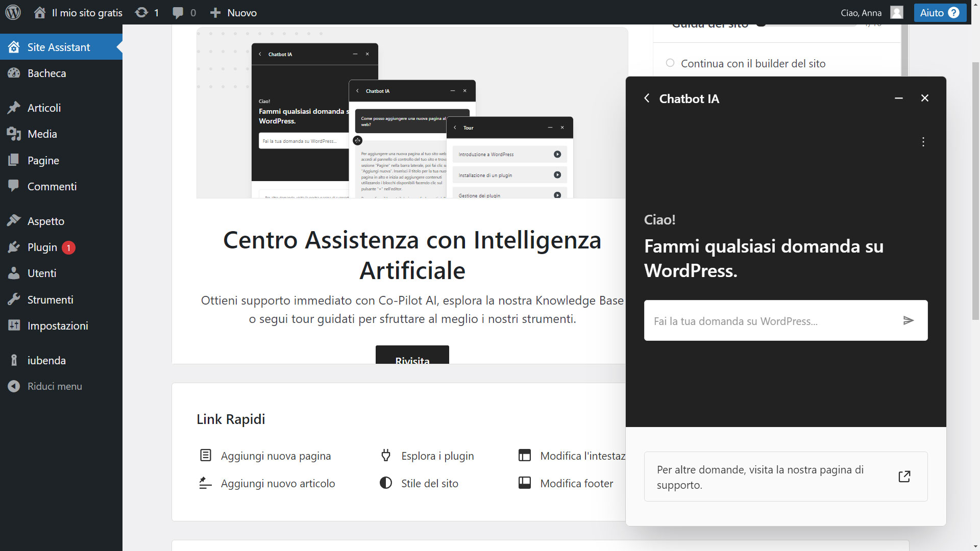Screen dimensions: 980x551
Task: Click the Aspetto paintbrush icon
Action: click(x=14, y=221)
